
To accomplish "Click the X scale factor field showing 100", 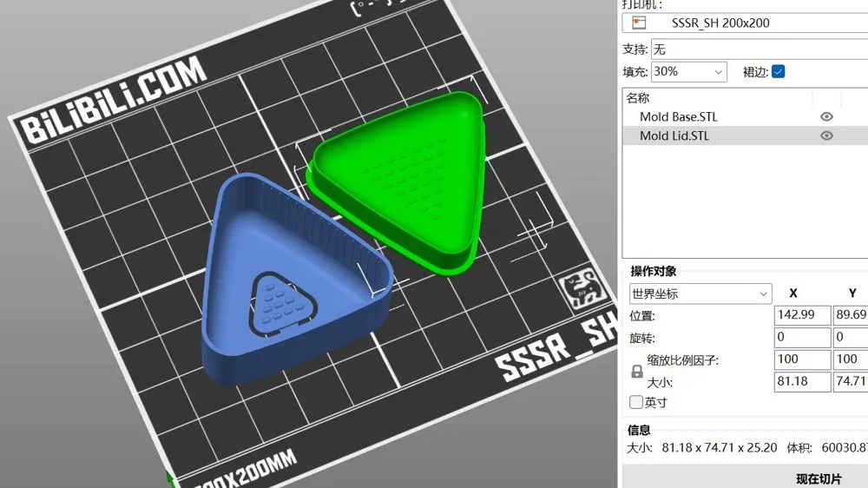I will point(802,359).
